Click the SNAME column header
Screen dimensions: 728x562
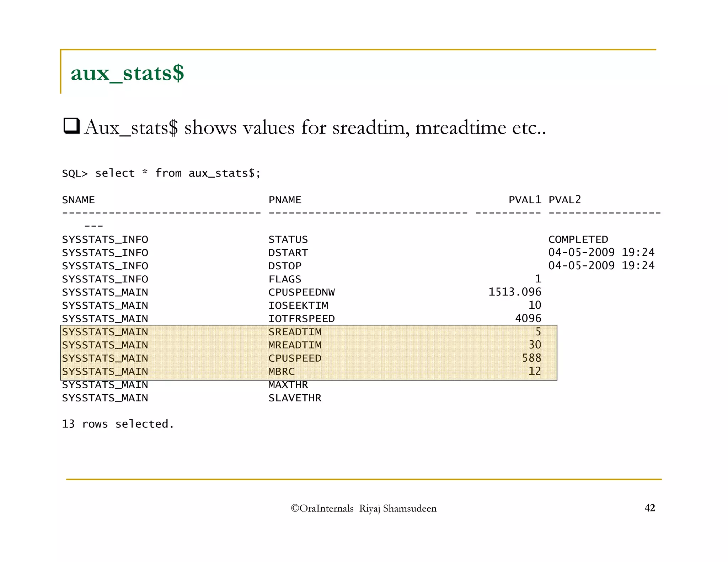click(78, 200)
